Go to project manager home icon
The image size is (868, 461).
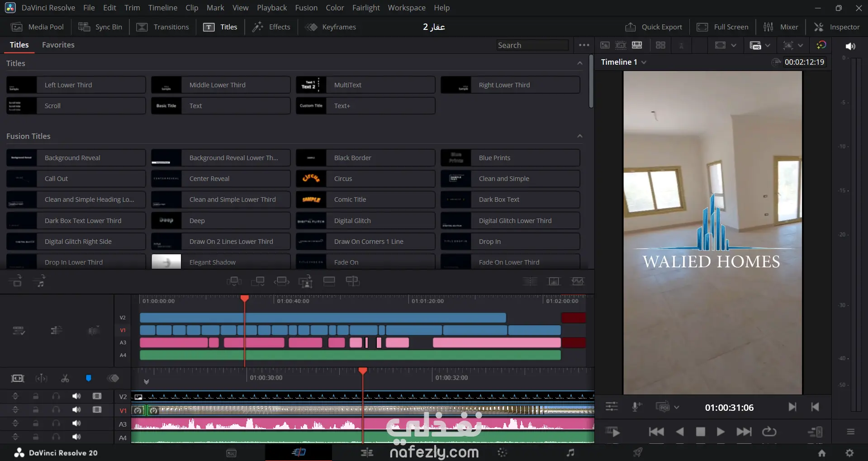pyautogui.click(x=822, y=453)
